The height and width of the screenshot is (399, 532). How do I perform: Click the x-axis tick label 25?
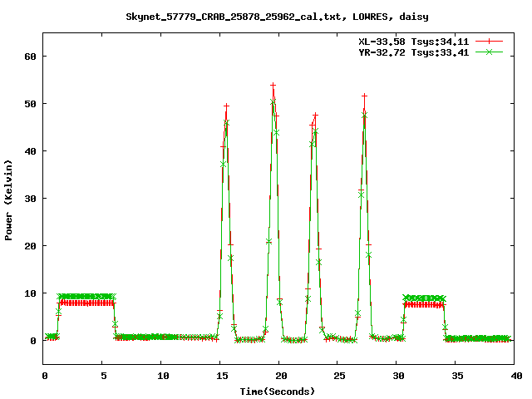pyautogui.click(x=339, y=376)
